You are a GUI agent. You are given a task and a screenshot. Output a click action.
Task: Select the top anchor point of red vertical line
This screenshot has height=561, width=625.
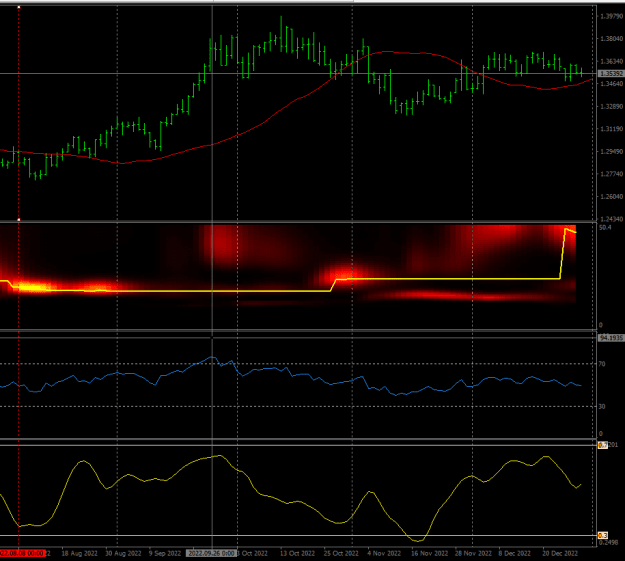click(19, 7)
